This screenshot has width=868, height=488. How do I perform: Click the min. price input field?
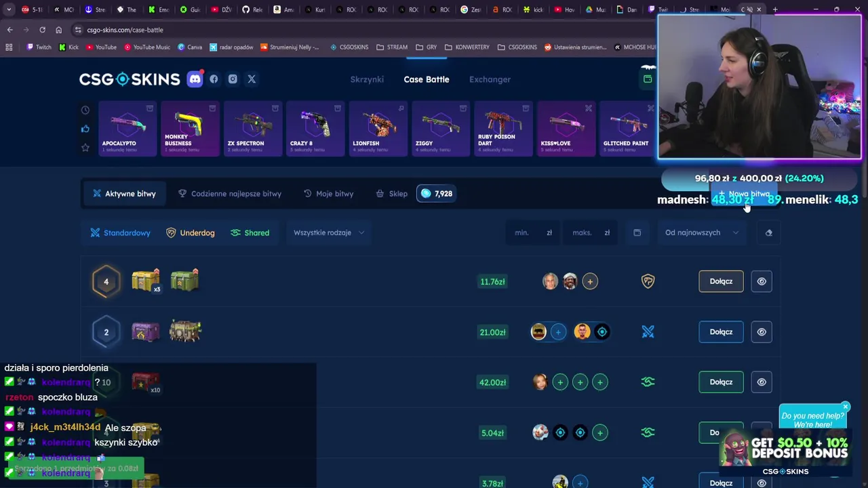[532, 232]
